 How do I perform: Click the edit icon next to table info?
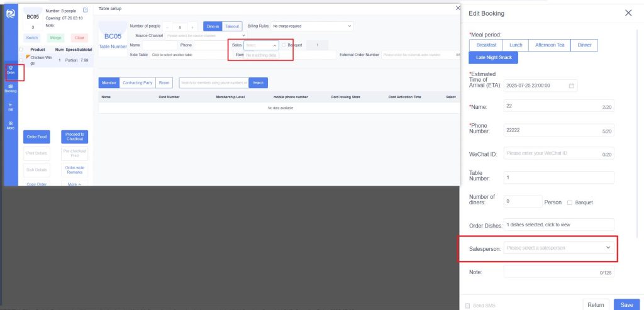click(86, 10)
